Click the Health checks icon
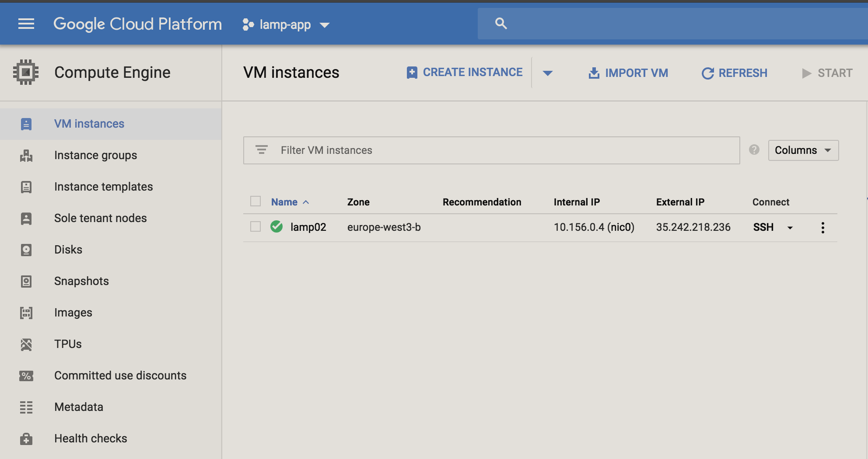Image resolution: width=868 pixels, height=459 pixels. click(x=26, y=439)
